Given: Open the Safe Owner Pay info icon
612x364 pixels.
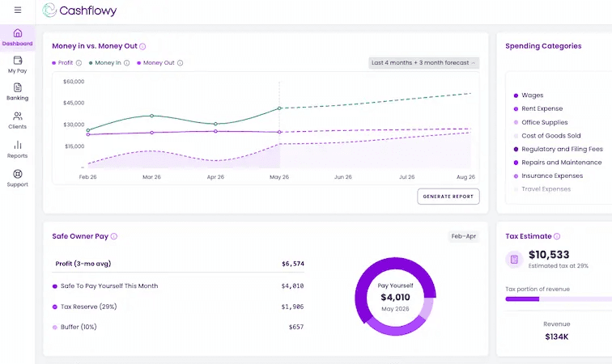Looking at the screenshot, I should (x=114, y=236).
